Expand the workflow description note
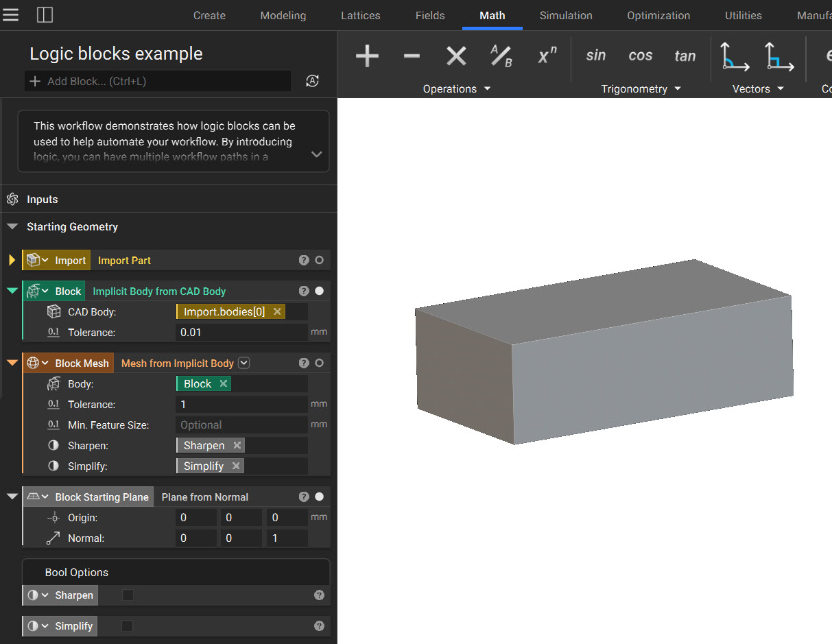Image resolution: width=832 pixels, height=644 pixels. point(316,154)
